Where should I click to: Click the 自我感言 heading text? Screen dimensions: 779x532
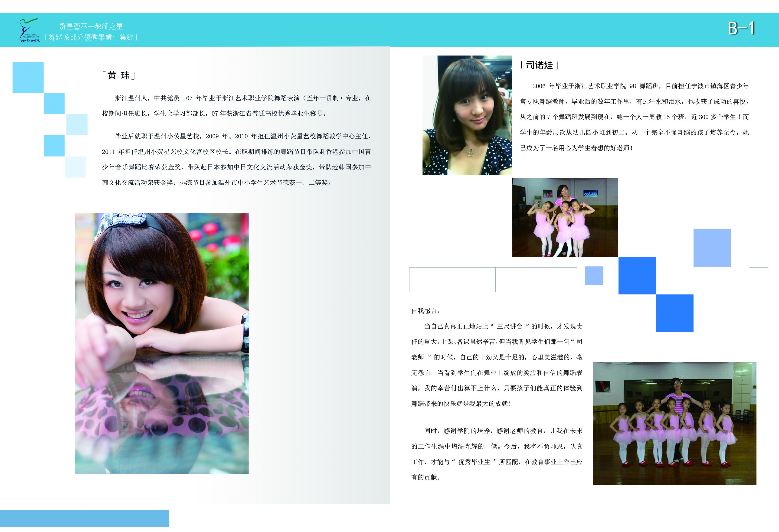(425, 311)
